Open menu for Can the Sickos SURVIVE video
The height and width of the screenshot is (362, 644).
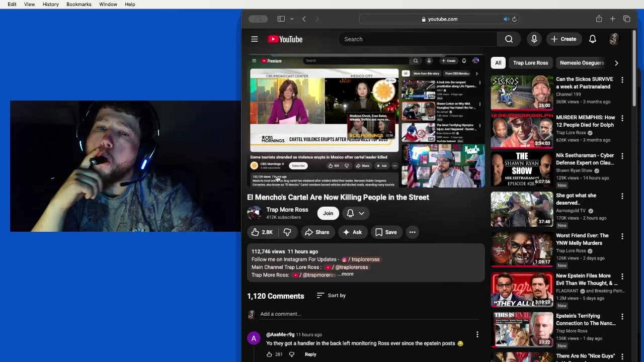622,80
